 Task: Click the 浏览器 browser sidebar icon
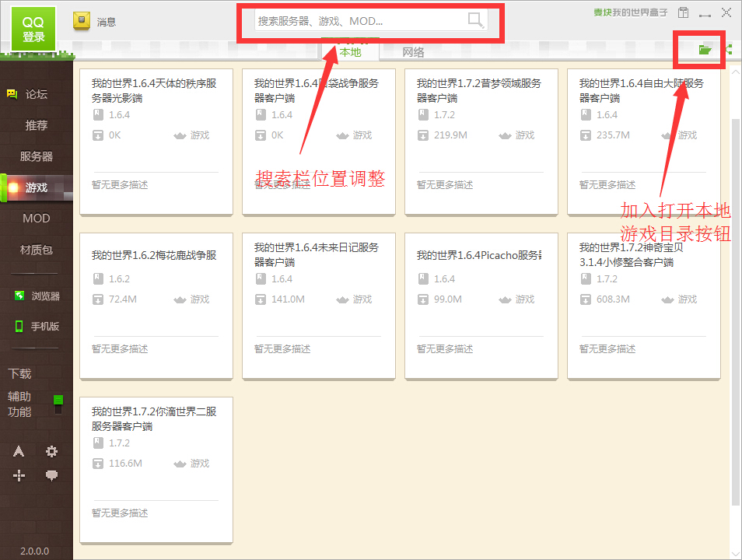(36, 296)
